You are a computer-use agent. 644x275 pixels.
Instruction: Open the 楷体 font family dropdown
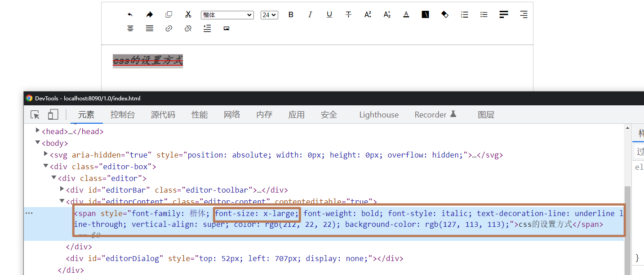pos(227,15)
